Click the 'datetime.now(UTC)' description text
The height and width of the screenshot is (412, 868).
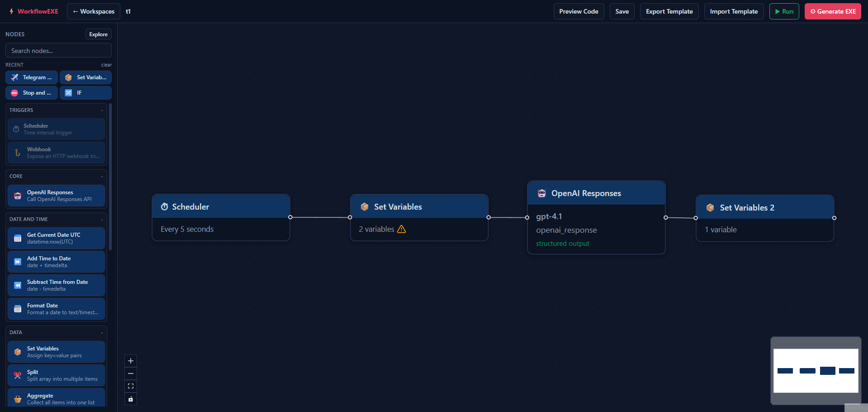(50, 242)
